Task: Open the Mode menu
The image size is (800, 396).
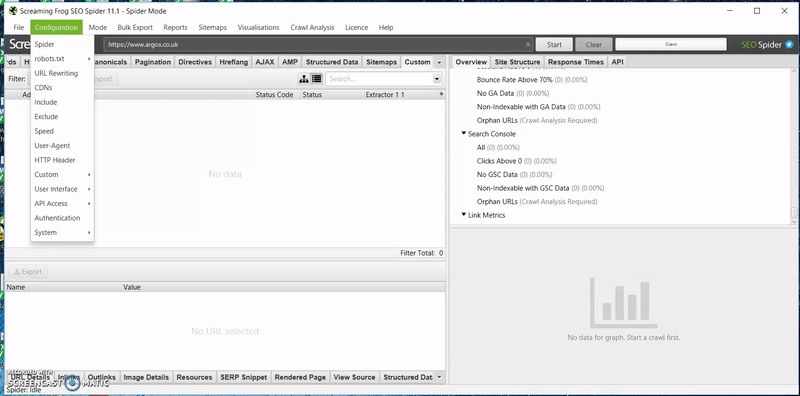Action: [x=97, y=28]
